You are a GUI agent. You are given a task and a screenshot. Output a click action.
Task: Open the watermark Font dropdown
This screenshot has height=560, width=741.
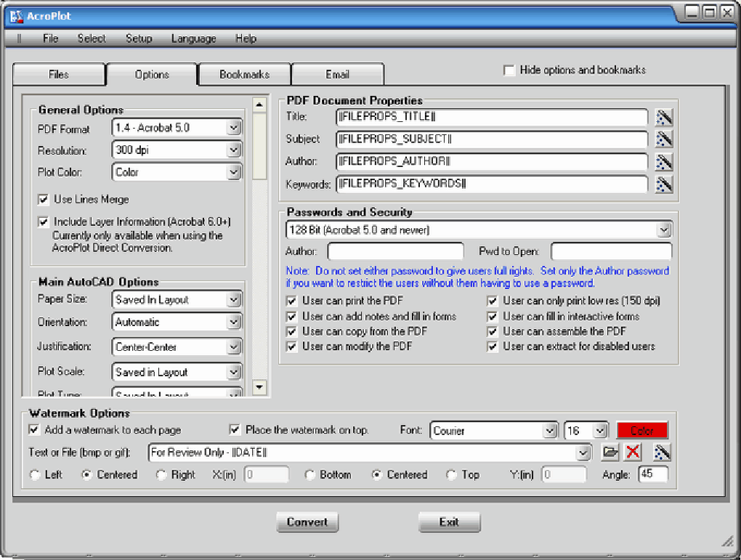tap(549, 431)
